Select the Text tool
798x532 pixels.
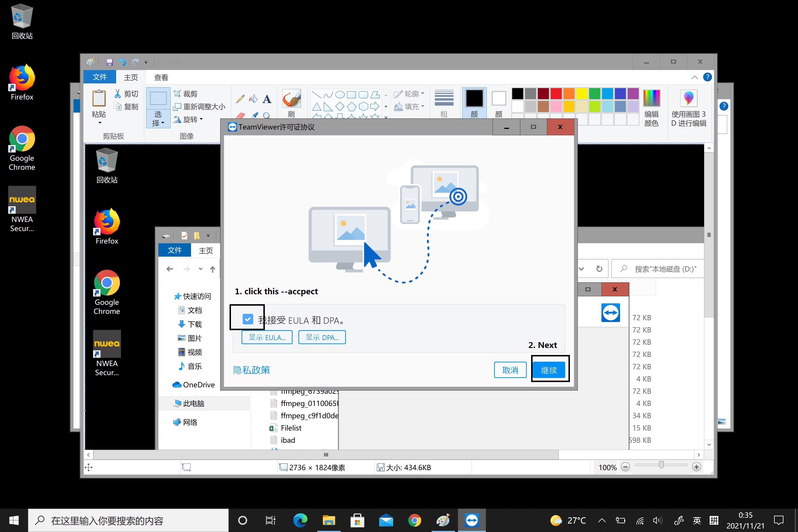click(267, 99)
